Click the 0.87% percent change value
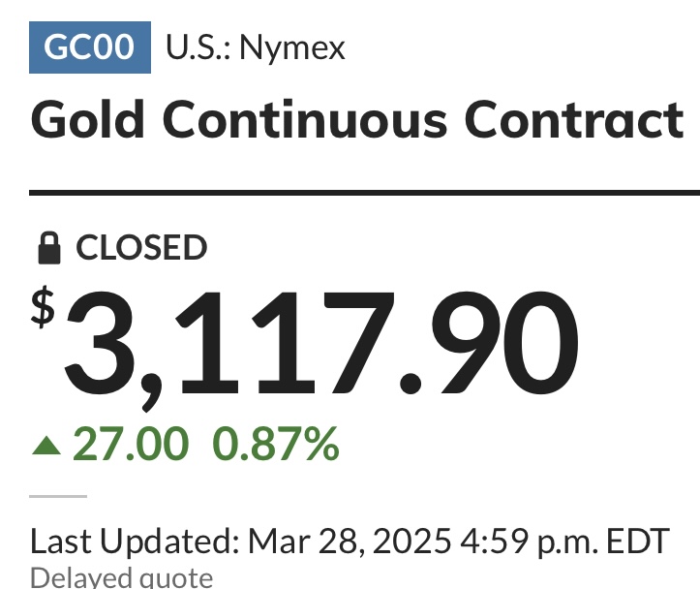 (276, 444)
